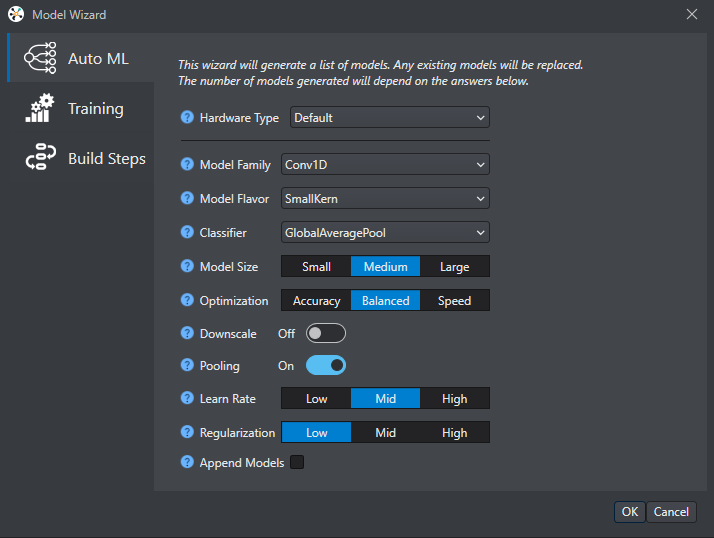714x538 pixels.
Task: Click the question mark beside Model Flavor
Action: tap(187, 199)
